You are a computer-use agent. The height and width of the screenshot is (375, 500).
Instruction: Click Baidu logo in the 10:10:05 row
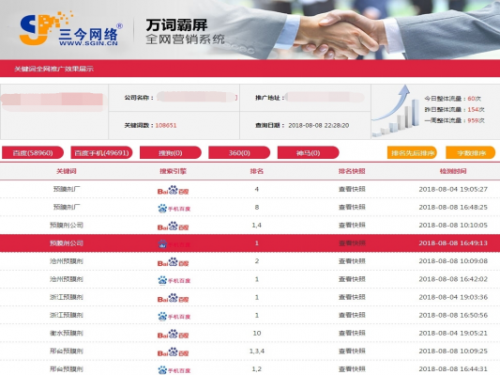click(x=173, y=226)
